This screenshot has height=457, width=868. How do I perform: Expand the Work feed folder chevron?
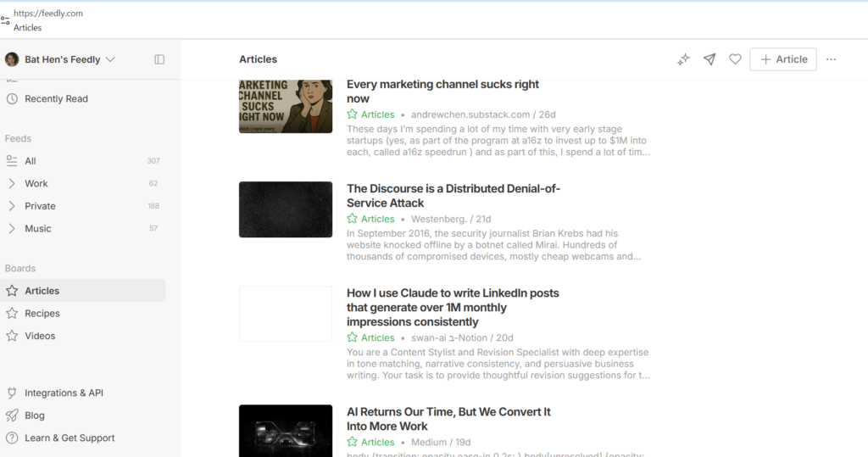(12, 183)
